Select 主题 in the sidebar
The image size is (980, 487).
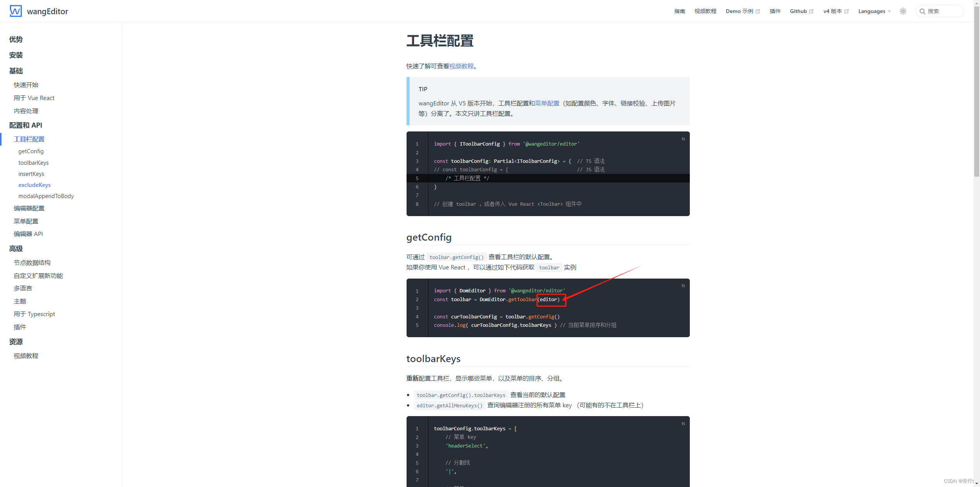pyautogui.click(x=20, y=301)
